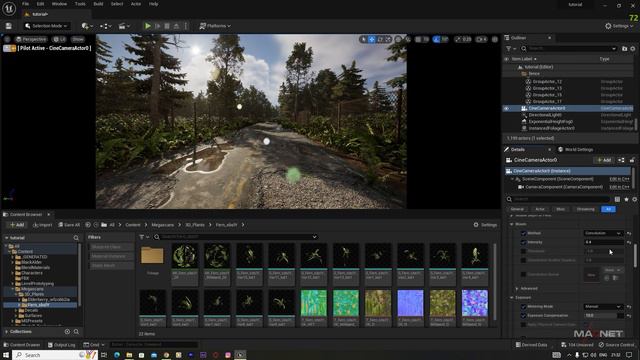Click the Skip frame button

[x=158, y=26]
